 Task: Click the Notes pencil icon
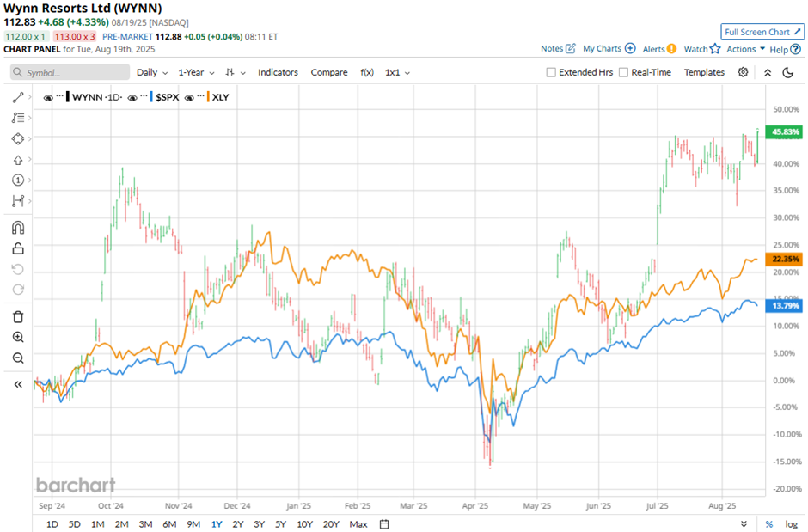point(571,48)
